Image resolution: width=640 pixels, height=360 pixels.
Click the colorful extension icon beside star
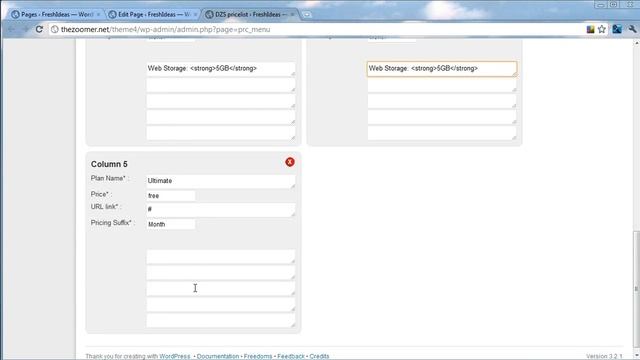(x=590, y=29)
